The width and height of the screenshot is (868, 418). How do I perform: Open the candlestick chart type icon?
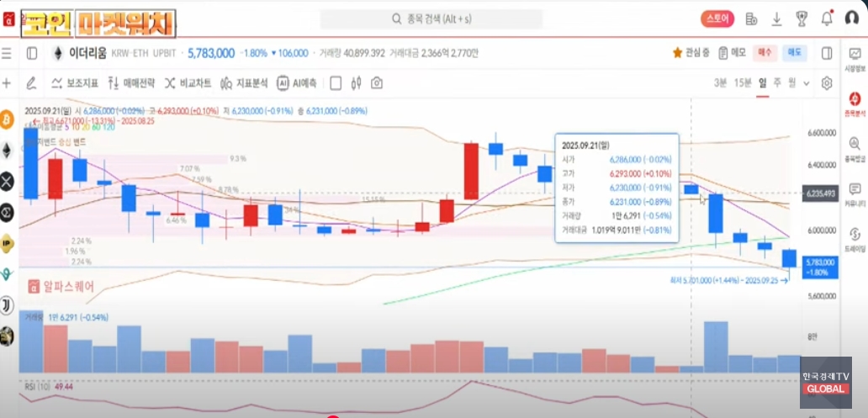pyautogui.click(x=356, y=83)
